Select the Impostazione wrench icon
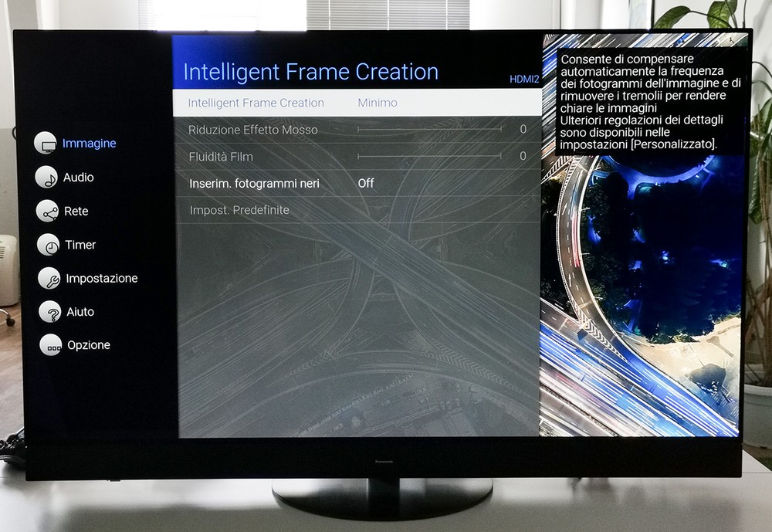Screen dimensions: 772x532 (x=49, y=278)
